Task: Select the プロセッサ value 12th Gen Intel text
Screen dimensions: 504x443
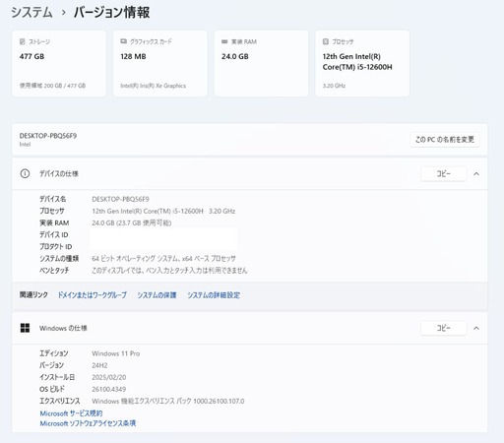Action: pyautogui.click(x=163, y=211)
